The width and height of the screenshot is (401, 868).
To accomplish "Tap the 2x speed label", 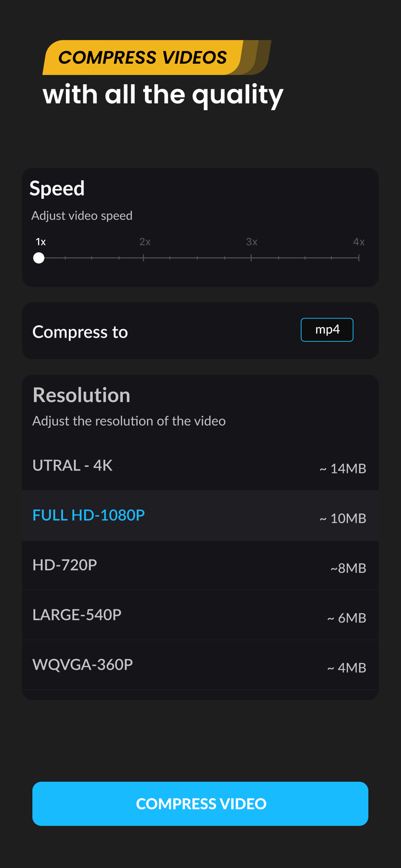I will (x=145, y=242).
